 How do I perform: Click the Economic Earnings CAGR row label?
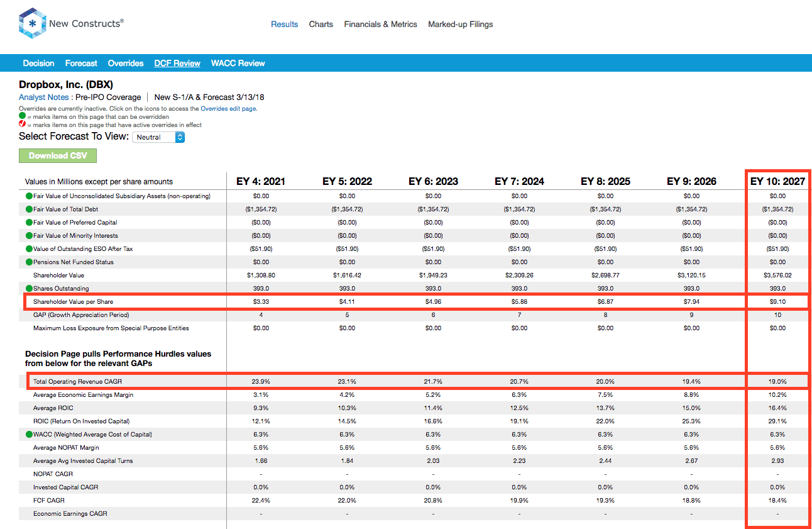70,514
